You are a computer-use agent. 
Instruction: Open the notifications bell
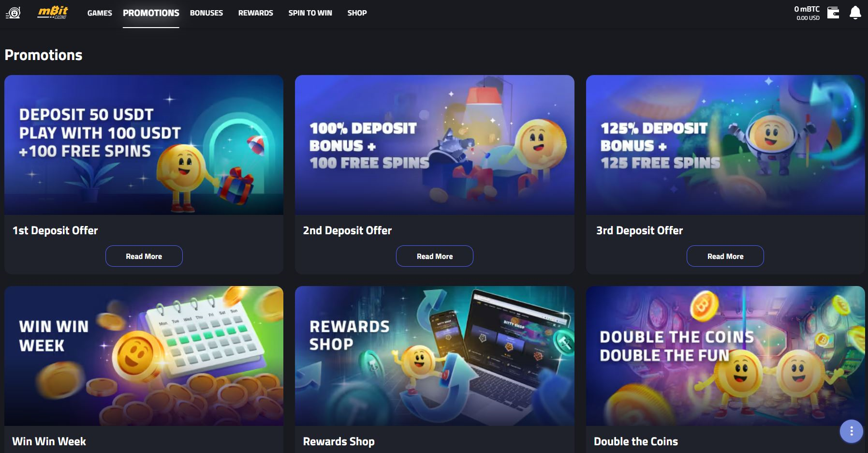pos(855,13)
